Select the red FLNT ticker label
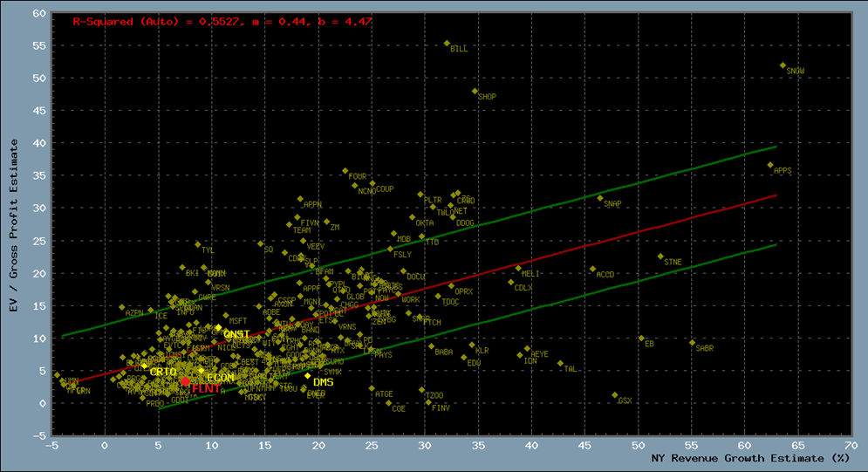This screenshot has height=472, width=868. coord(206,388)
